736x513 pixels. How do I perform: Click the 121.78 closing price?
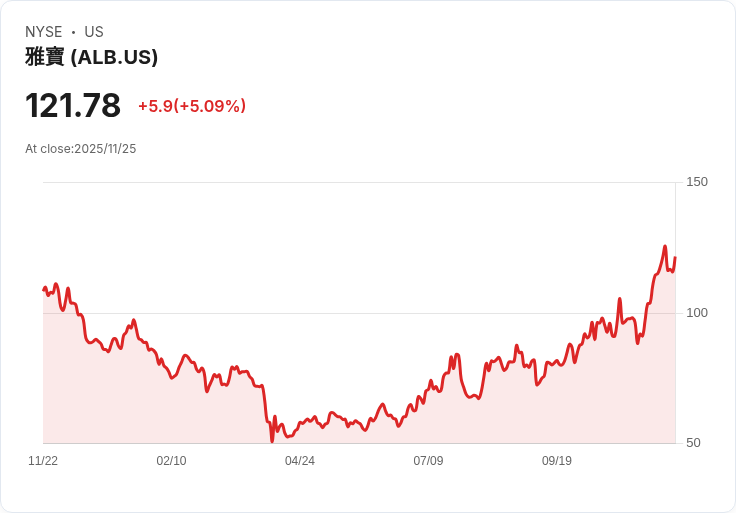(x=73, y=105)
